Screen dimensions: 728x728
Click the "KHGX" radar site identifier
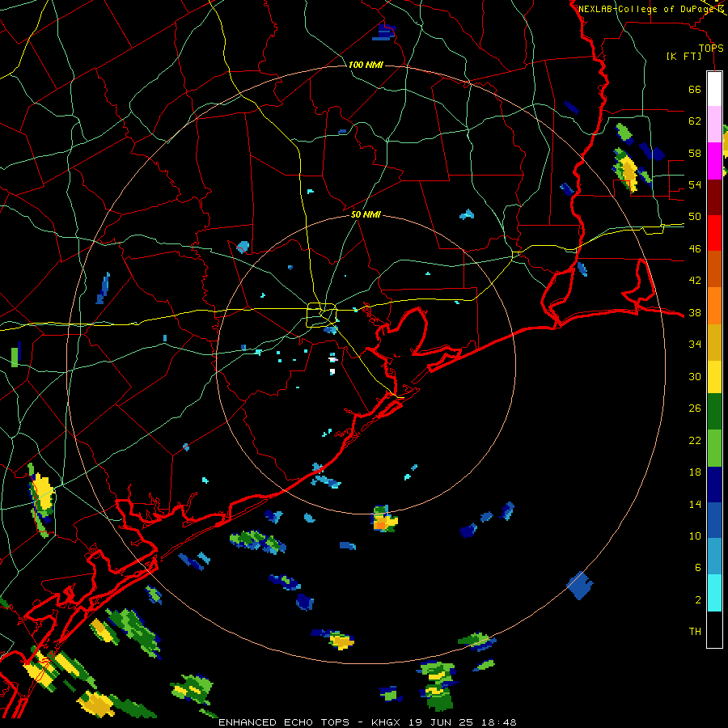[x=385, y=722]
